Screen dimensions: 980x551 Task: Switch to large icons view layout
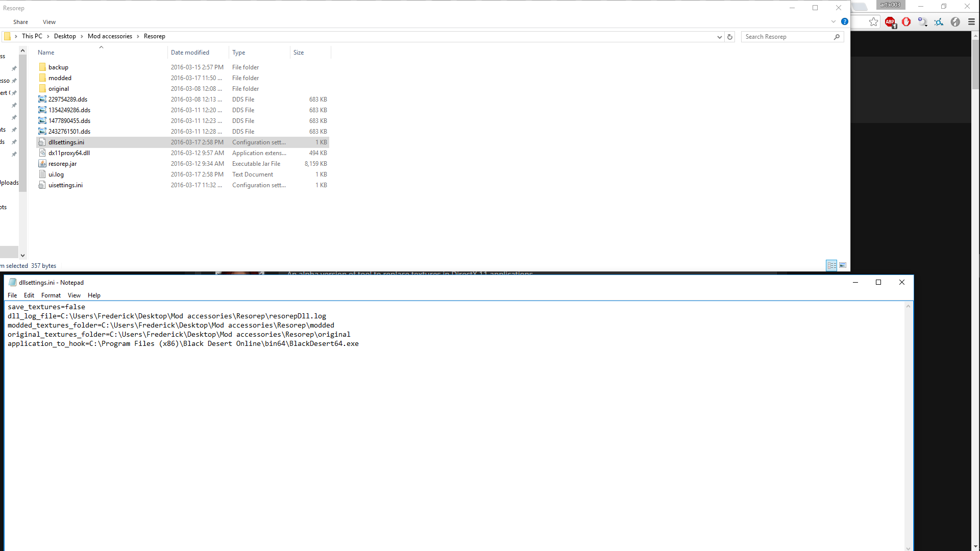pos(843,265)
